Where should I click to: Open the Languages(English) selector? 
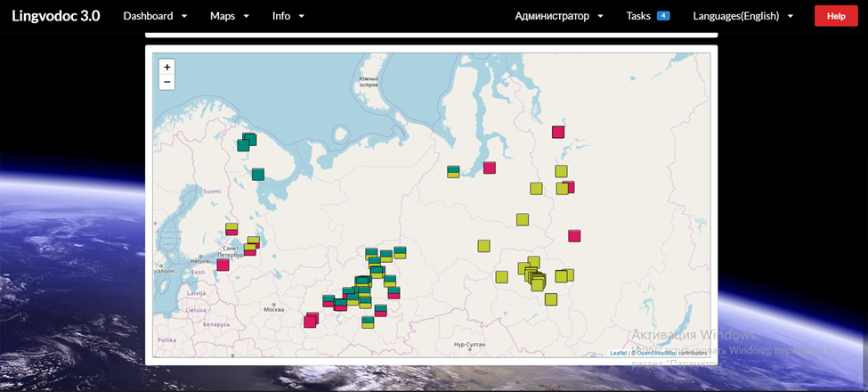click(x=742, y=16)
